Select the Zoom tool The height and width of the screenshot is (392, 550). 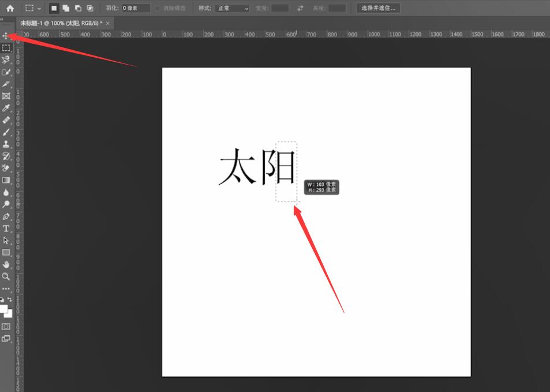[x=6, y=277]
